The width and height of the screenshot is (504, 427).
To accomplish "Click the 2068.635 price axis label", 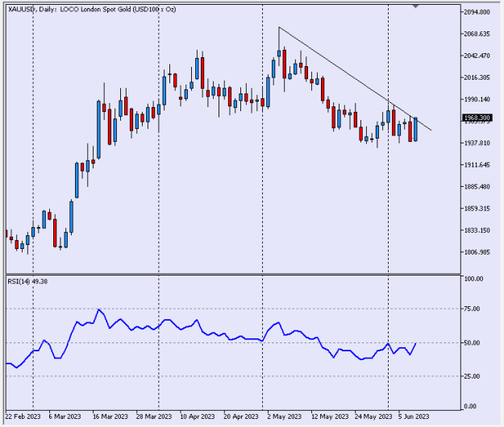I will 477,34.
